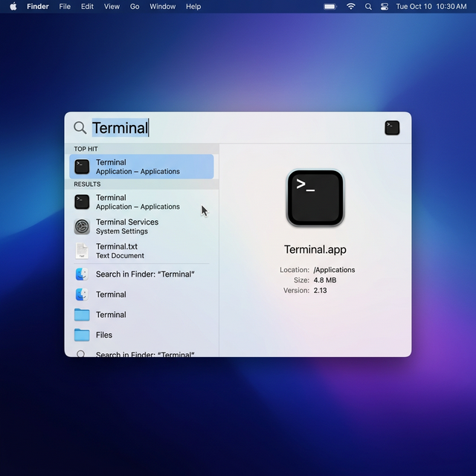This screenshot has width=476, height=476.
Task: Click the blue folder icon beside Files
Action: [x=82, y=335]
